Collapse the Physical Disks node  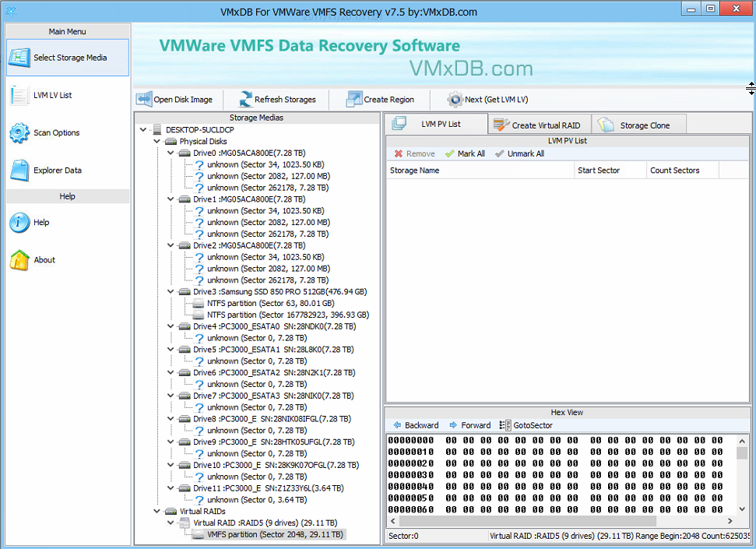tap(156, 142)
